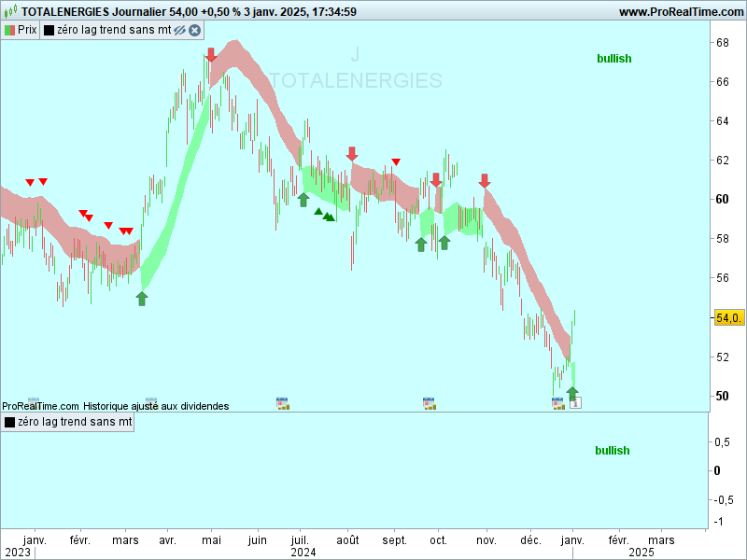
Task: Remove zéro lag trend indicator via X button
Action: [194, 31]
